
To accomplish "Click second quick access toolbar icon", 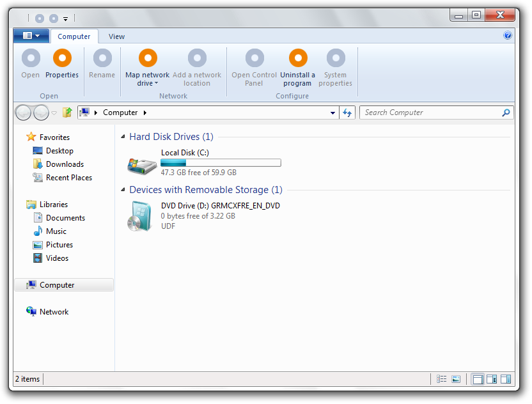I will click(x=54, y=19).
